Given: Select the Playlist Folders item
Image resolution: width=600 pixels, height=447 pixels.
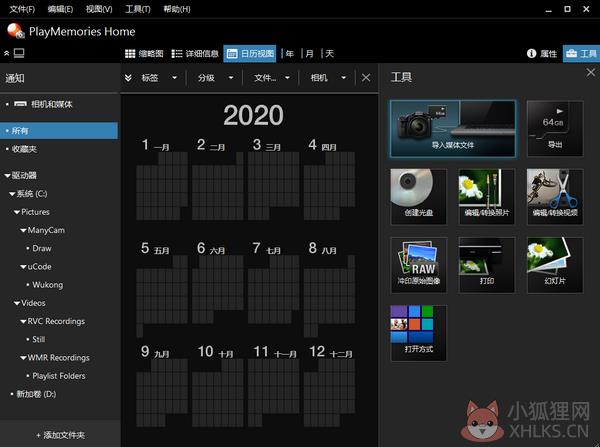Looking at the screenshot, I should click(x=59, y=376).
